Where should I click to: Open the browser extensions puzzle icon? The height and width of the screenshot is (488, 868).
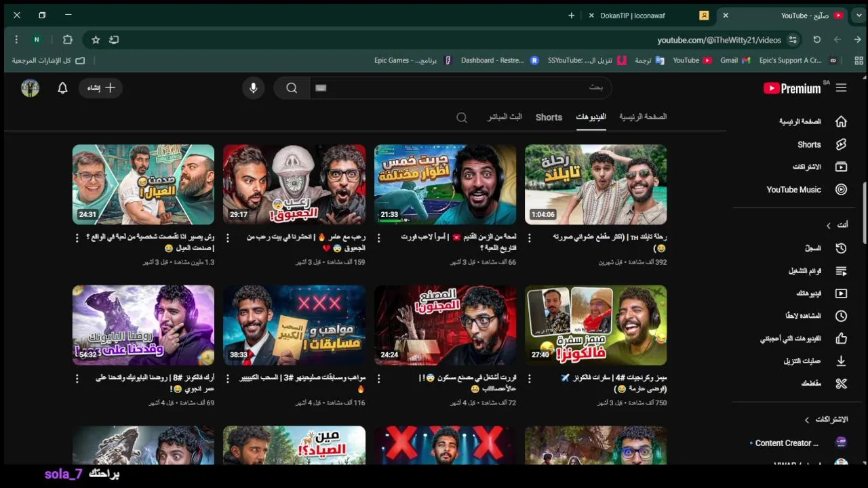(x=67, y=40)
